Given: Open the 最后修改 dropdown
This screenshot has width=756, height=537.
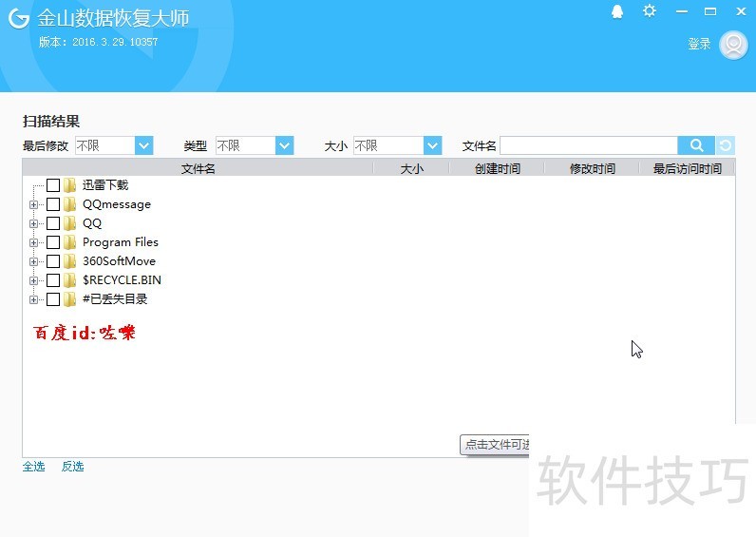Looking at the screenshot, I should click(143, 145).
